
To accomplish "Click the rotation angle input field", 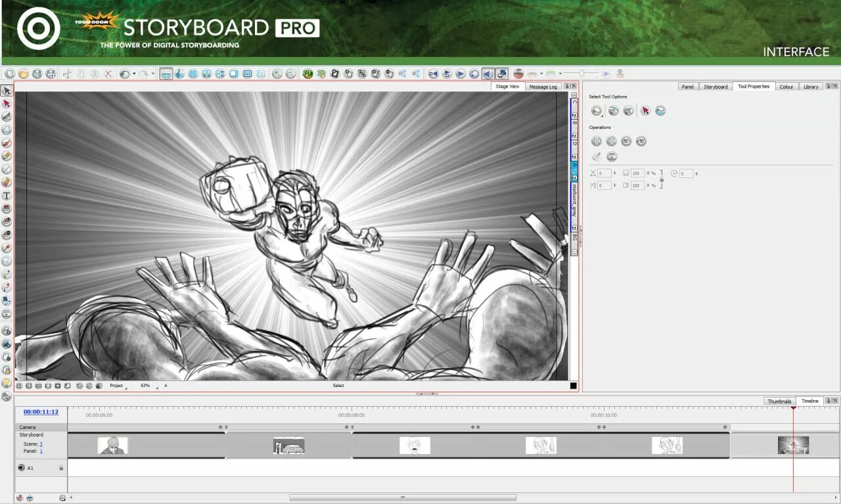I will click(686, 173).
